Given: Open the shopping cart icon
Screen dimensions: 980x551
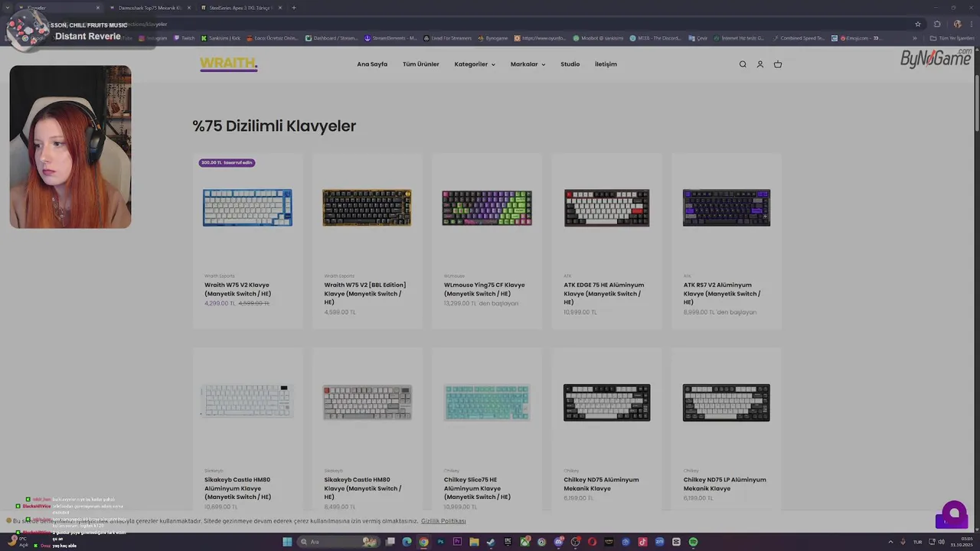Looking at the screenshot, I should (x=778, y=64).
